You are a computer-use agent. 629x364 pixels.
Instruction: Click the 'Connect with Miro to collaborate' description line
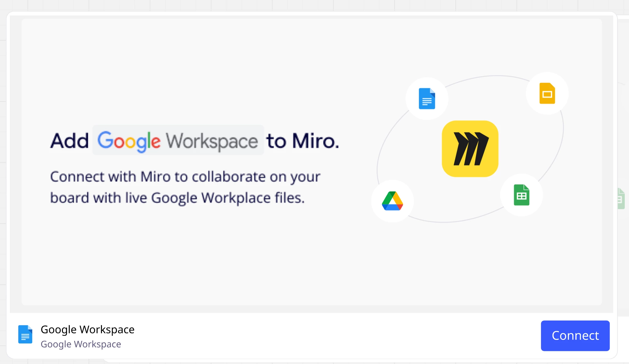coord(185,177)
